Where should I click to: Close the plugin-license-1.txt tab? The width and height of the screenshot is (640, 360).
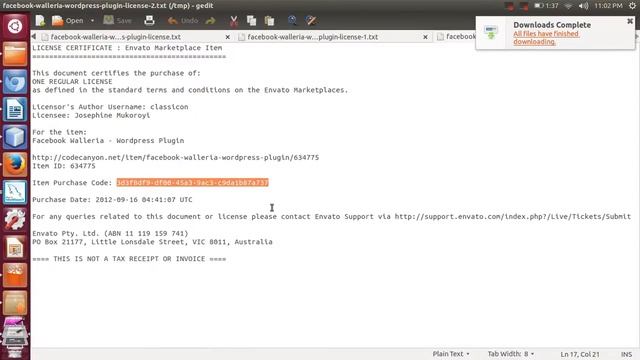[425, 37]
